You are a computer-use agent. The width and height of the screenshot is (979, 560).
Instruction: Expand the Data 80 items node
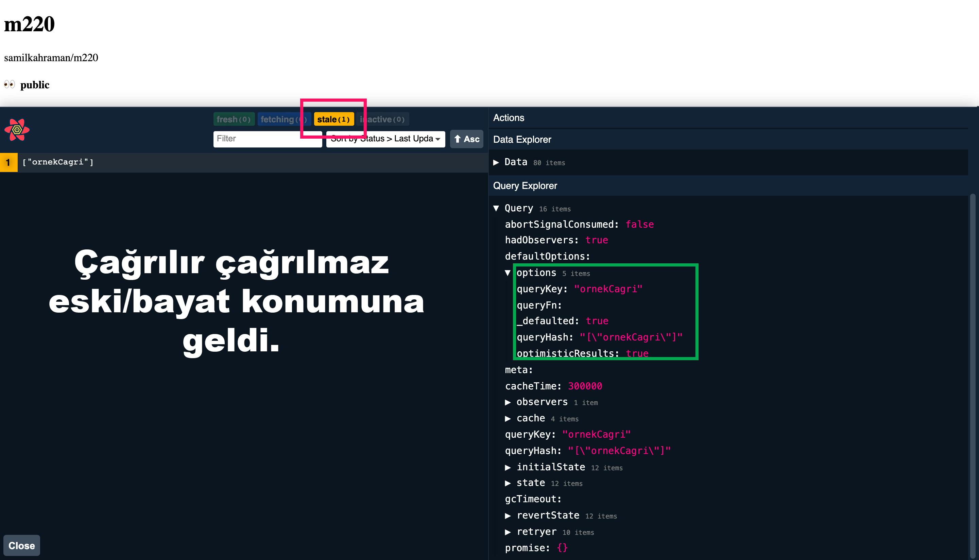coord(529,162)
